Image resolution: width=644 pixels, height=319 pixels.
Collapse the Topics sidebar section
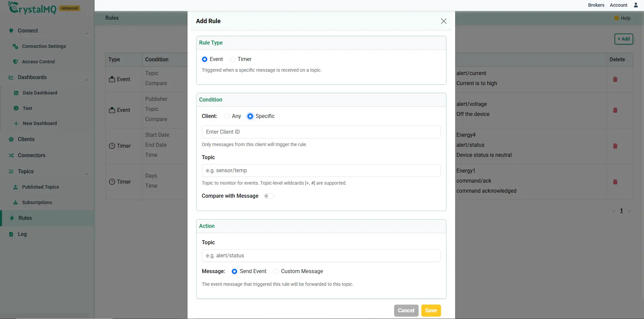coord(87,174)
